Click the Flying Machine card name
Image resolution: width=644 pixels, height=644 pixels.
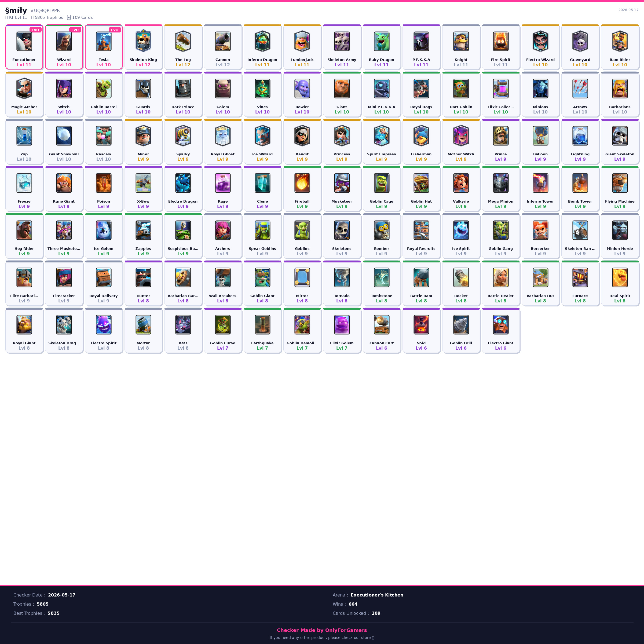coord(620,201)
